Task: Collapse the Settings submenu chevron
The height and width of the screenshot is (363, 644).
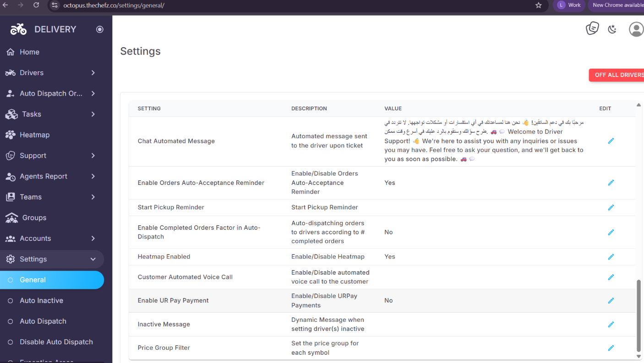Action: [93, 259]
